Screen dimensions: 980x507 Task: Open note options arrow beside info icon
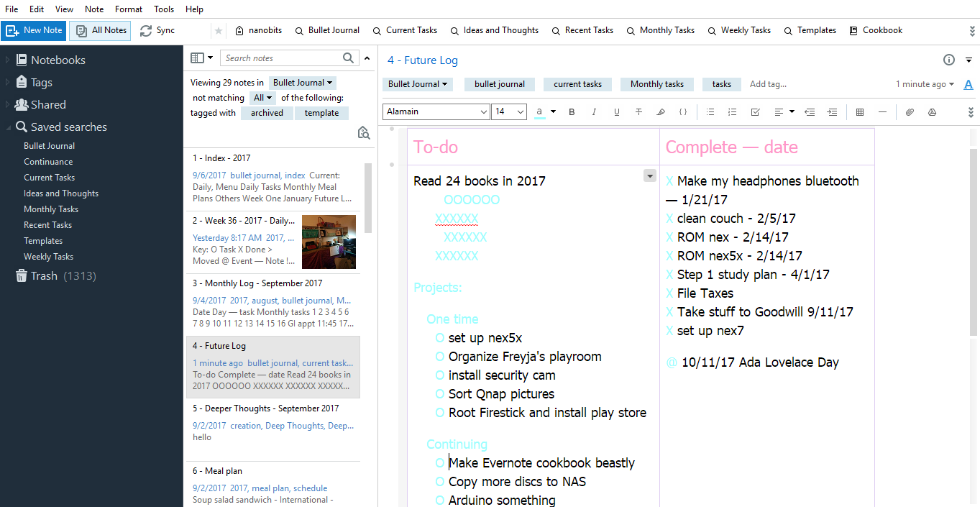point(968,60)
